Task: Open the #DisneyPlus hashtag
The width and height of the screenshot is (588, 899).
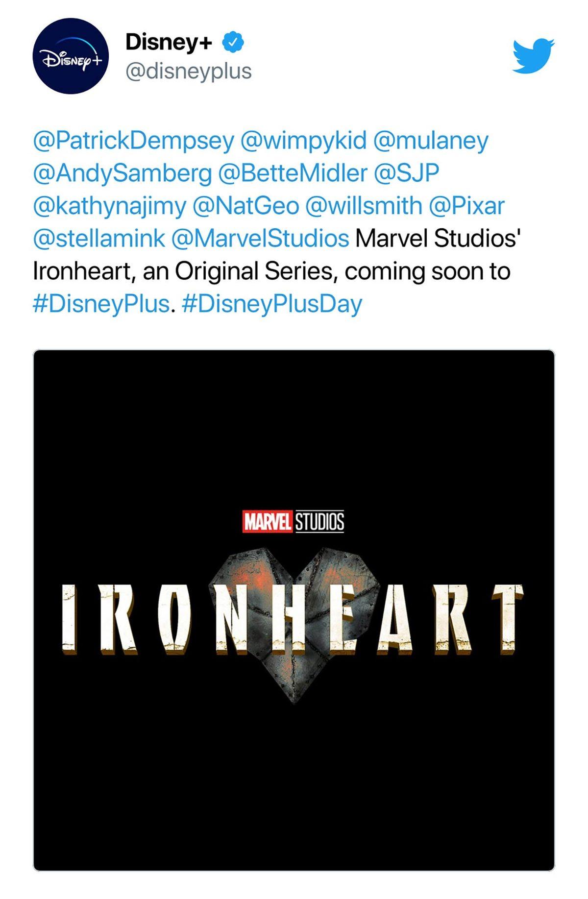Action: [101, 304]
